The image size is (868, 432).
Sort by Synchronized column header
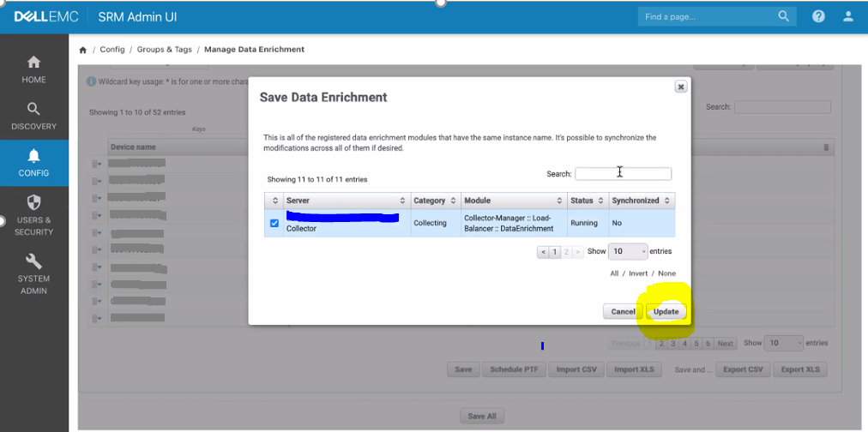point(642,201)
